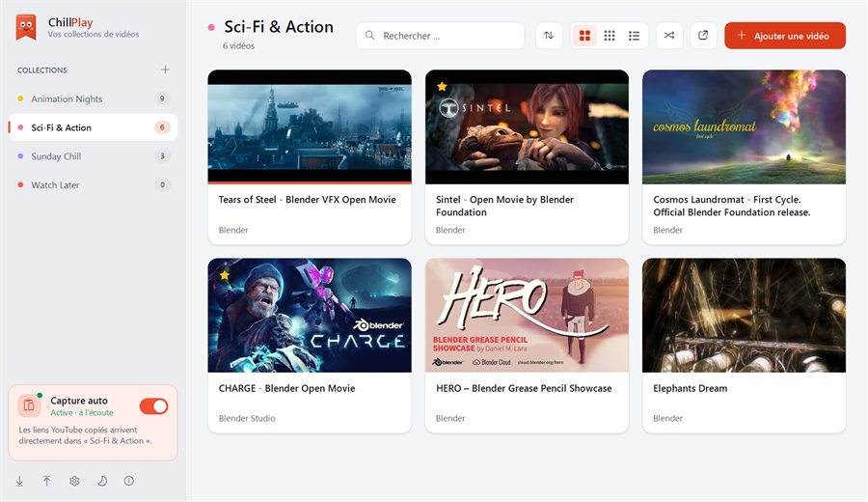
Task: Click Blender Studio channel name under CHARGE
Action: (x=247, y=418)
